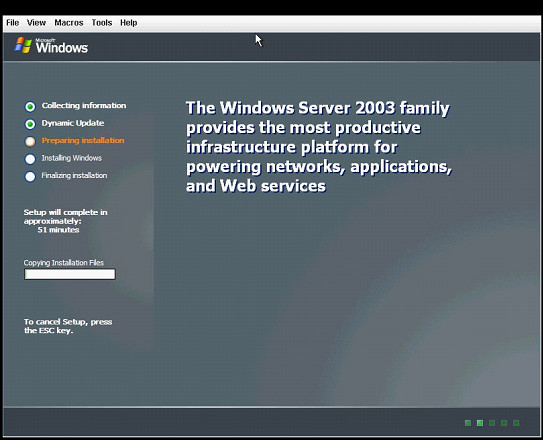Open the Tools menu
The width and height of the screenshot is (543, 440).
coord(102,23)
